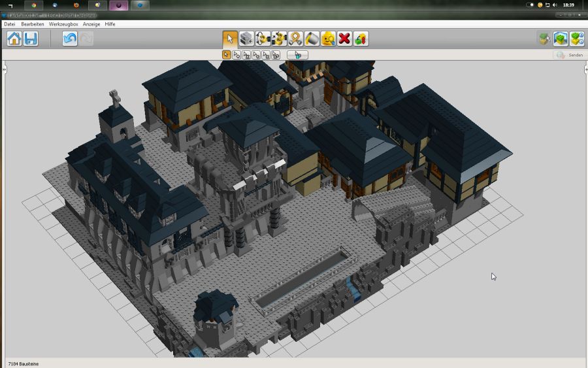588x368 pixels.
Task: Choose the Hinge tool
Action: tap(263, 39)
